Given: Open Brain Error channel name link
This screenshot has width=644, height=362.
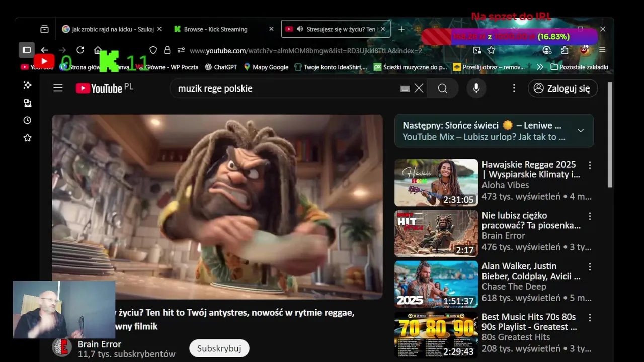Looking at the screenshot, I should 100,344.
